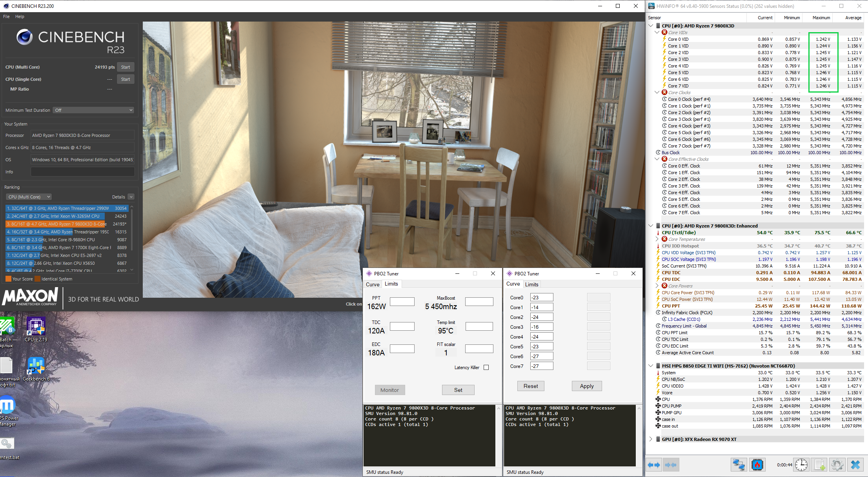Start the CPU Single Core test

[126, 79]
